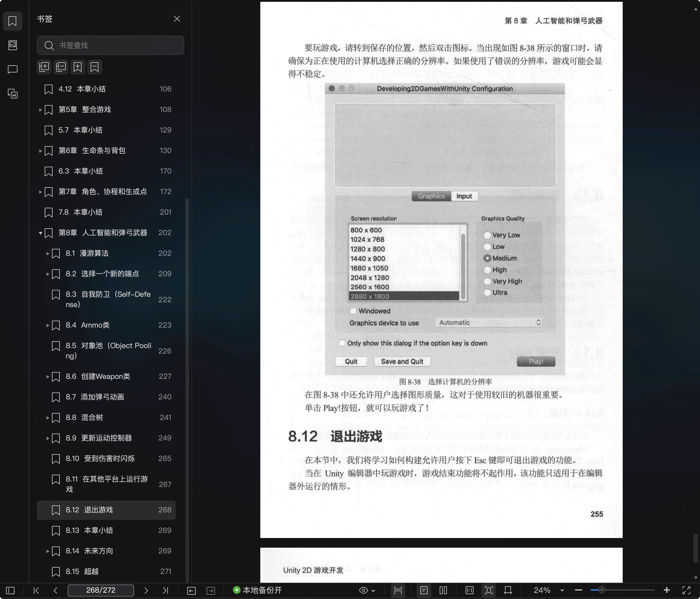Click the document scroll-up arrow
This screenshot has height=599, width=700.
pos(695,9)
